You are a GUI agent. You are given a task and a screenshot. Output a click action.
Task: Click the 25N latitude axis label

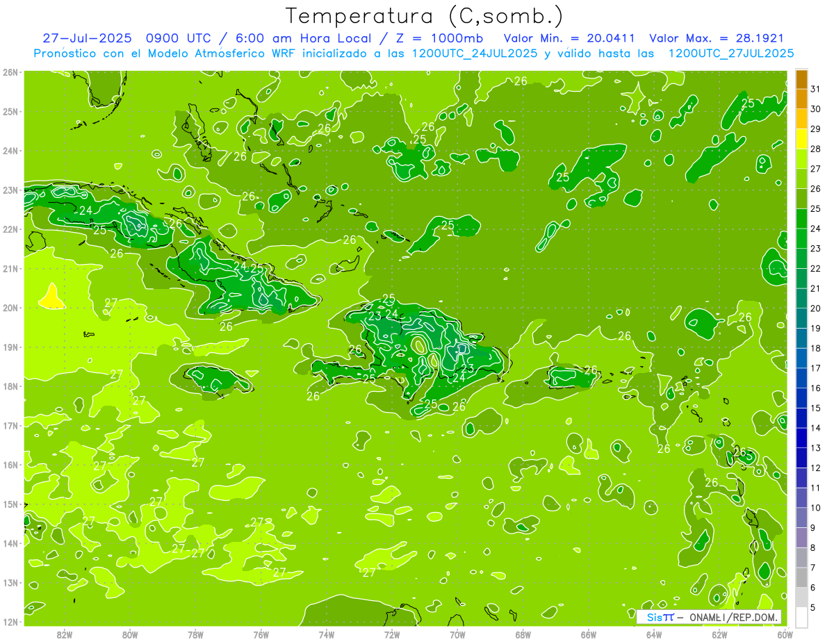point(10,112)
